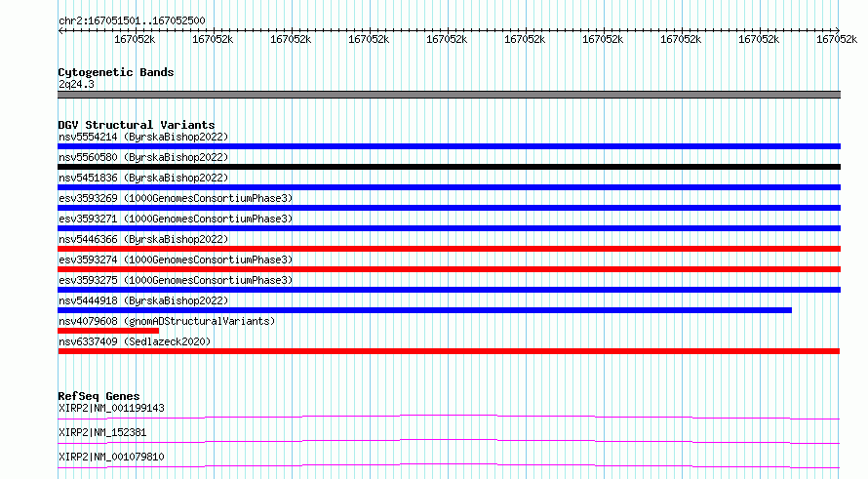Click the magenta line of XIRP2|NM_001079810

pos(449,465)
